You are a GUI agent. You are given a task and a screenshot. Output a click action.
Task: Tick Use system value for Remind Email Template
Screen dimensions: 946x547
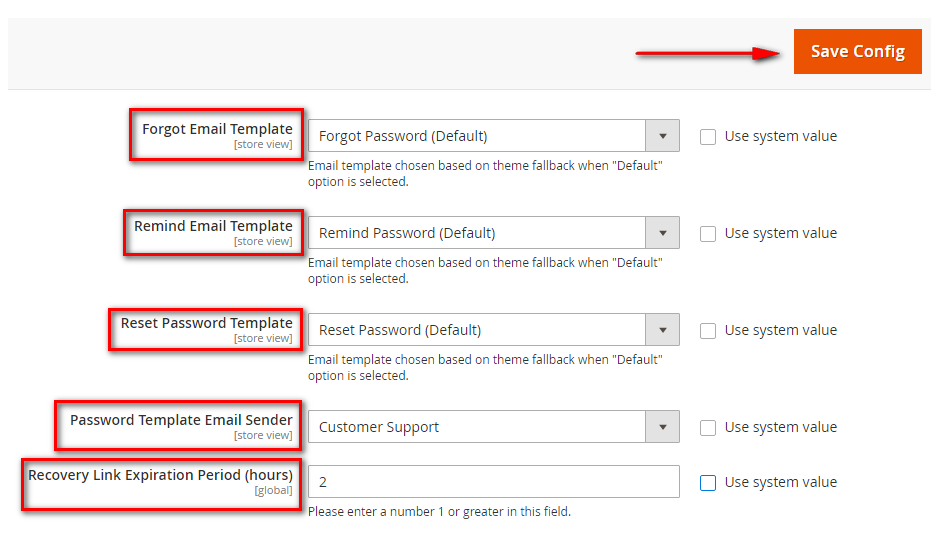[708, 234]
